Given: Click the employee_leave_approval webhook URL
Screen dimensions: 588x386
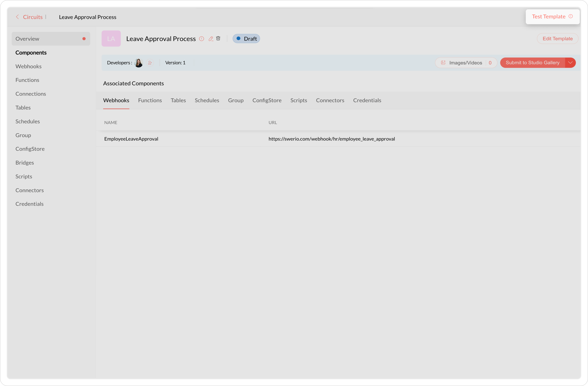Looking at the screenshot, I should [x=332, y=139].
